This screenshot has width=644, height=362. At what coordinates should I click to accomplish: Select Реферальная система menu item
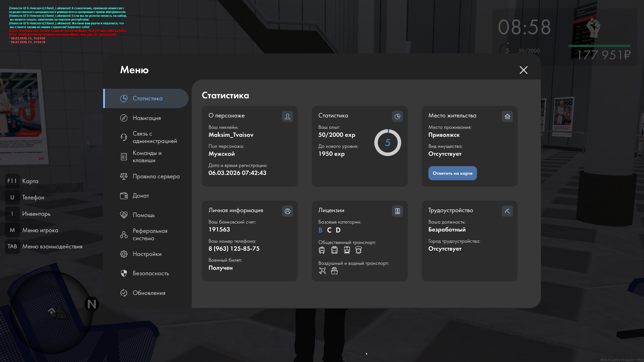(x=150, y=235)
